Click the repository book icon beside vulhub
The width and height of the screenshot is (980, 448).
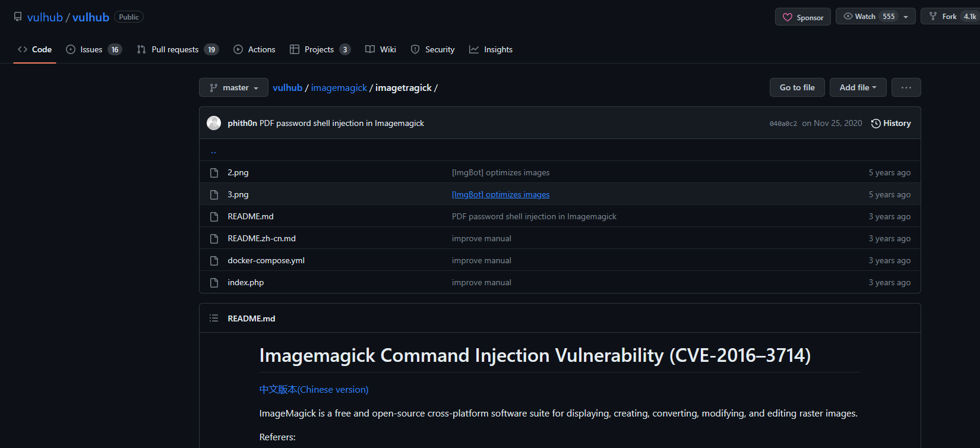click(18, 17)
